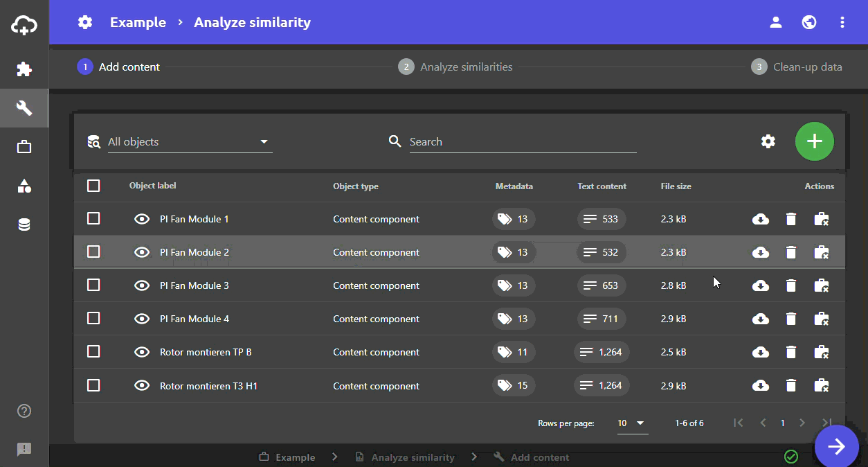Preview Rotor montieren TP B via eye icon

pos(142,352)
